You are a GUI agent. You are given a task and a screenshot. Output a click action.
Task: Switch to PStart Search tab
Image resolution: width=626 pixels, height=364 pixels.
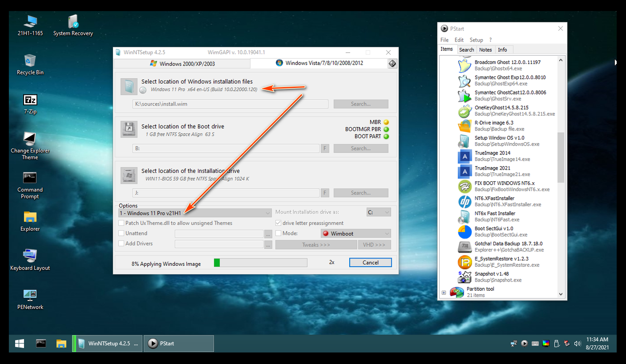pyautogui.click(x=467, y=49)
